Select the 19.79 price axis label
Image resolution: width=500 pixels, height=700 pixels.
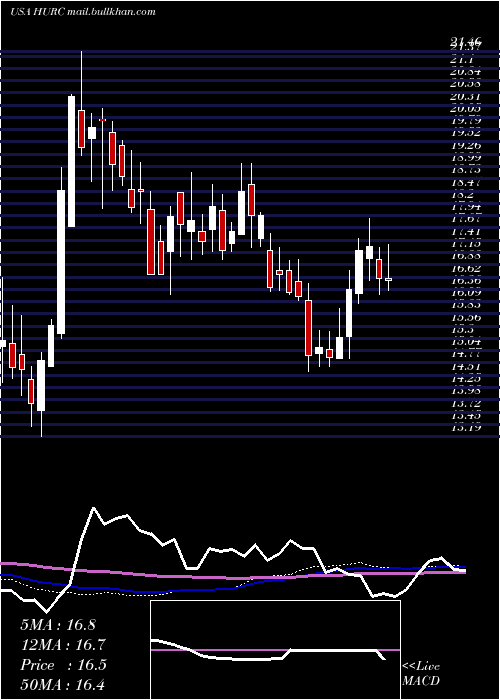point(466,121)
